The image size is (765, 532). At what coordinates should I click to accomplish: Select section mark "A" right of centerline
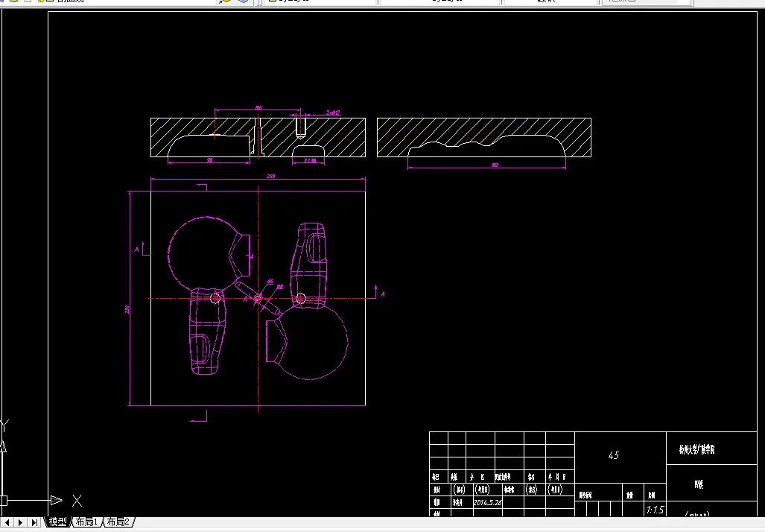coord(383,294)
